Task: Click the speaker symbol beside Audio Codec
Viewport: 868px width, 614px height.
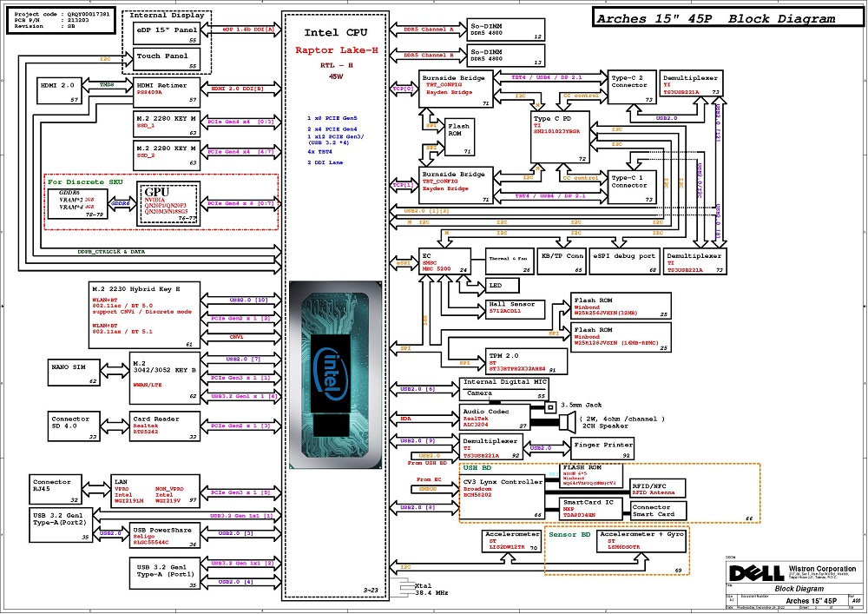Action: 567,423
